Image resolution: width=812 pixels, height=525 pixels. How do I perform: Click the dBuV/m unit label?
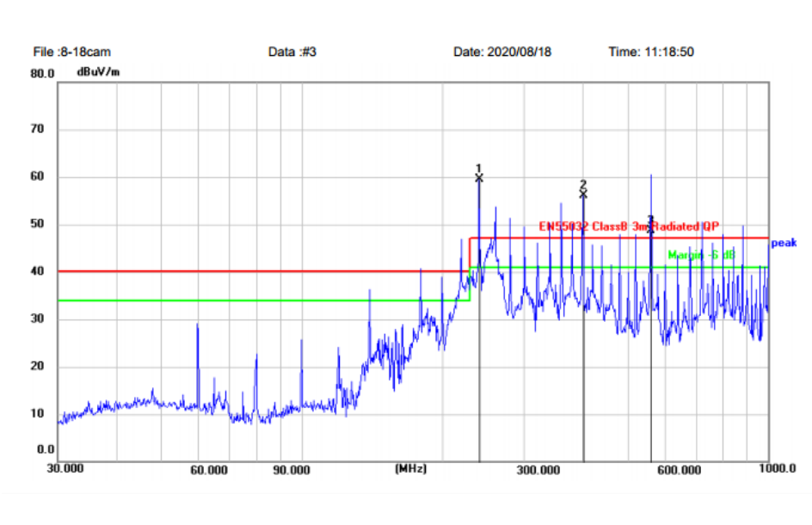coord(99,72)
